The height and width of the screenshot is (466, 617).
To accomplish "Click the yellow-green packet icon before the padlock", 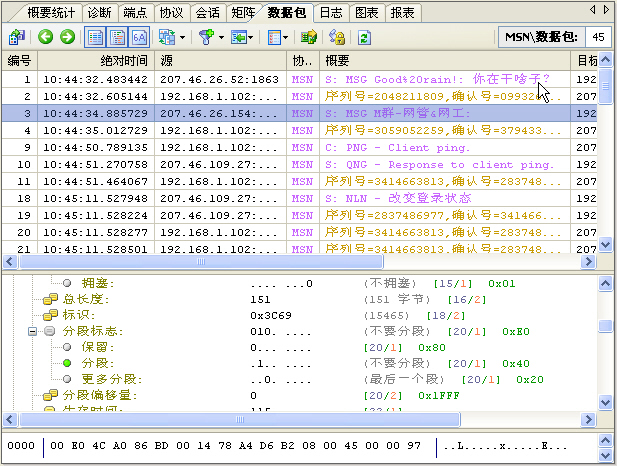I will 309,37.
